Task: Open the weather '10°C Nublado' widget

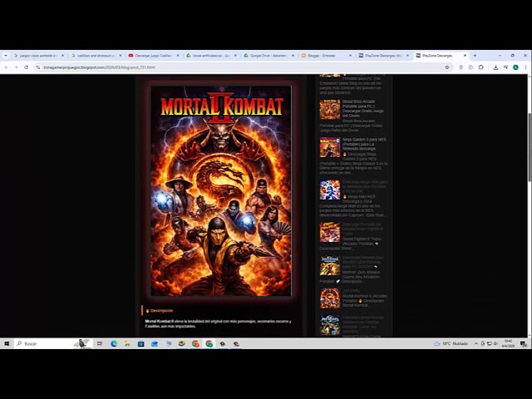Action: pyautogui.click(x=451, y=343)
